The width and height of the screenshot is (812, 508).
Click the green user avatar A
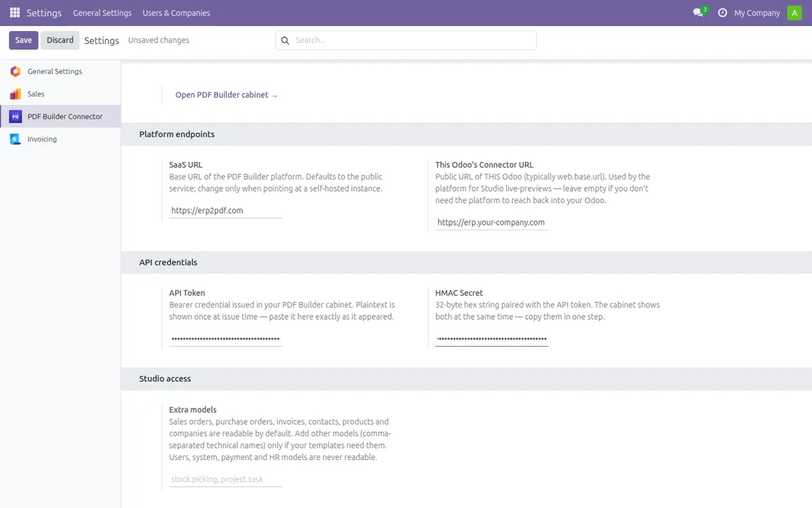click(794, 13)
